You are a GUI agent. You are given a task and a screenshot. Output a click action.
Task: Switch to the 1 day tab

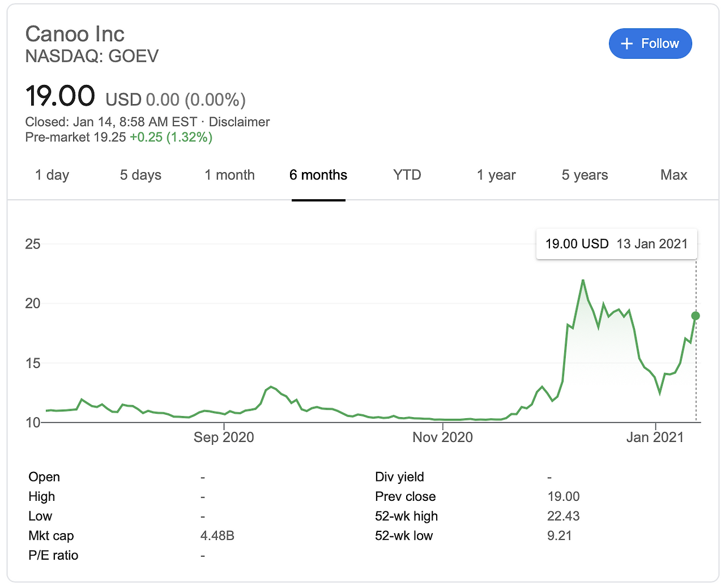(52, 175)
